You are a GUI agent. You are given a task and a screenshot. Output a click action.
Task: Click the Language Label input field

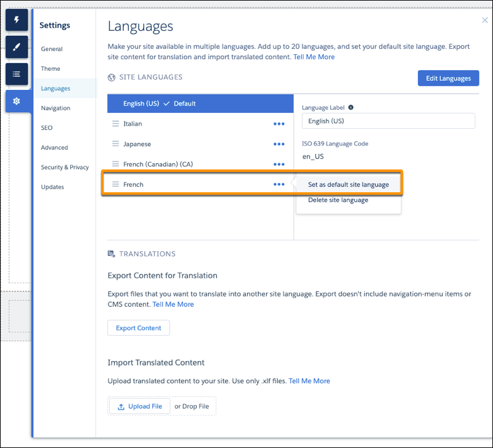tap(388, 121)
